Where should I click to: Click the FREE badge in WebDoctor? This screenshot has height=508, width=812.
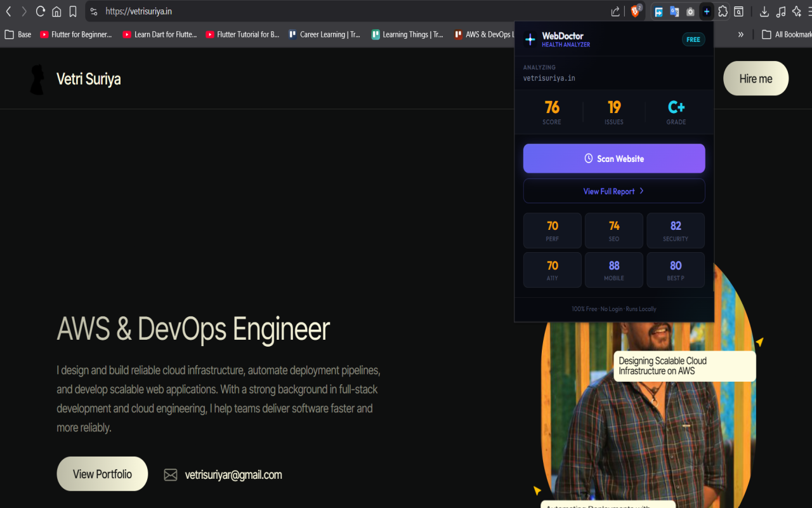(693, 39)
